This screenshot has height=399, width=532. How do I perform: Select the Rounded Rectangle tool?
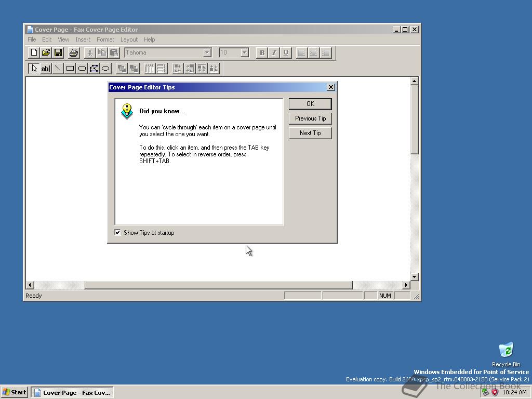pyautogui.click(x=82, y=68)
